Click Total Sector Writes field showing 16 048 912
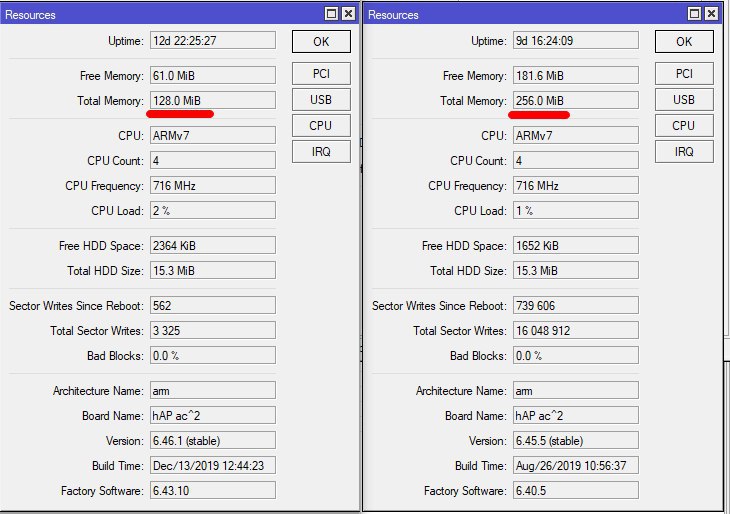730x514 pixels. pyautogui.click(x=575, y=331)
